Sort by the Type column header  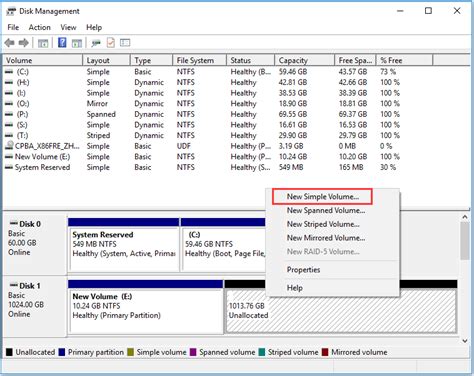(x=152, y=60)
